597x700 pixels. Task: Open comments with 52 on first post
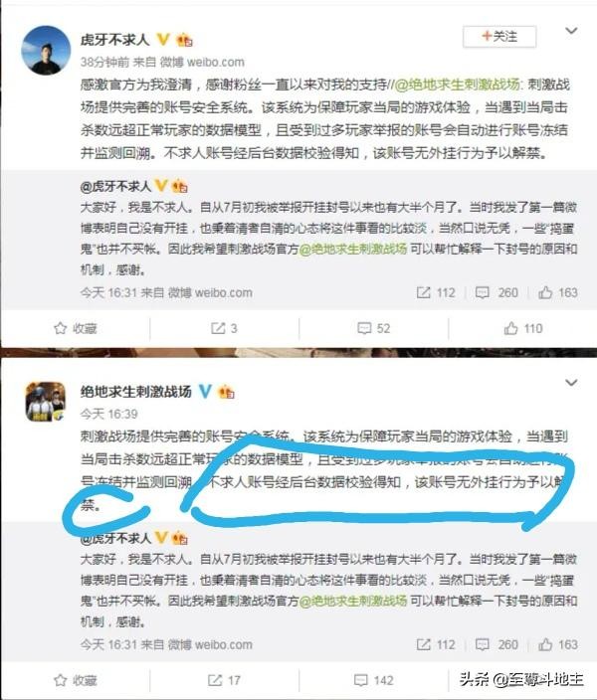[x=373, y=328]
